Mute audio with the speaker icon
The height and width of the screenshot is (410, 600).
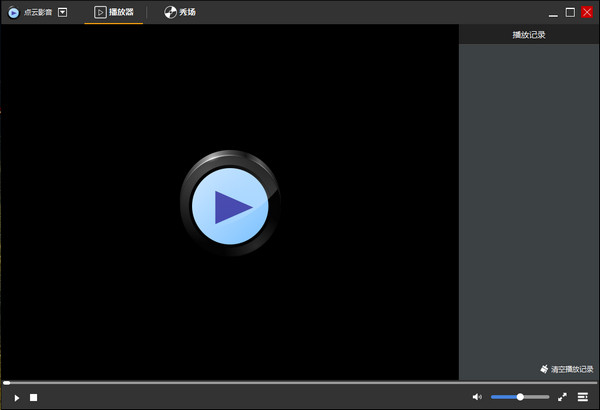pos(477,397)
